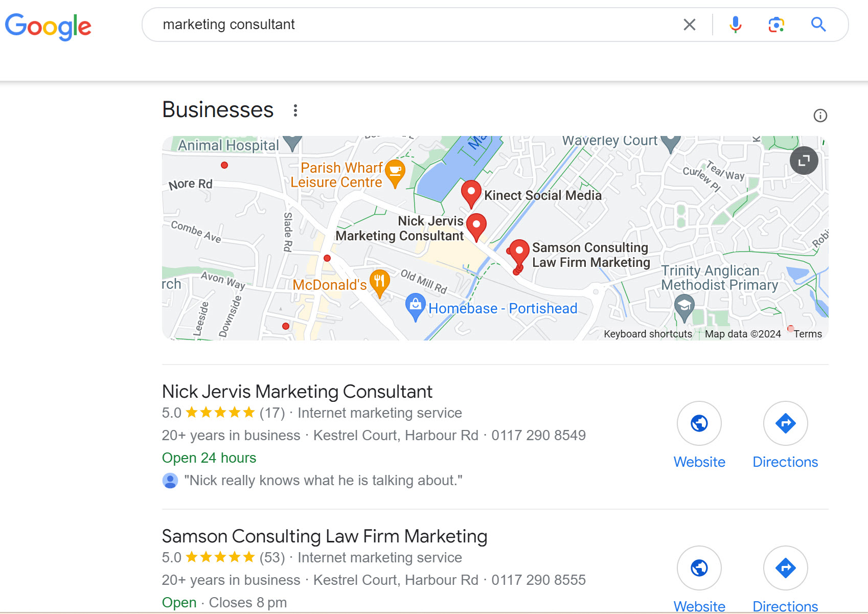Start voice search with the microphone icon
Image resolution: width=868 pixels, height=614 pixels.
(x=735, y=25)
